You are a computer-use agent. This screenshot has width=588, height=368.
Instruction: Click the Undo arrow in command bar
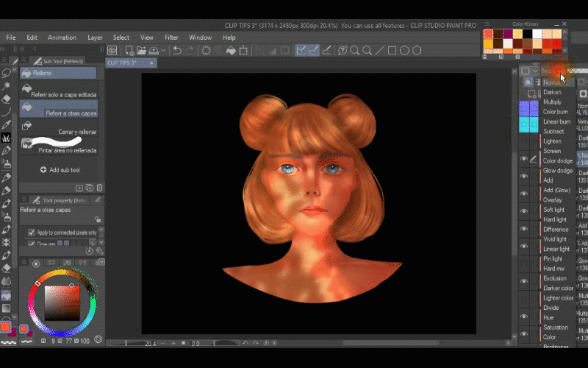177,51
